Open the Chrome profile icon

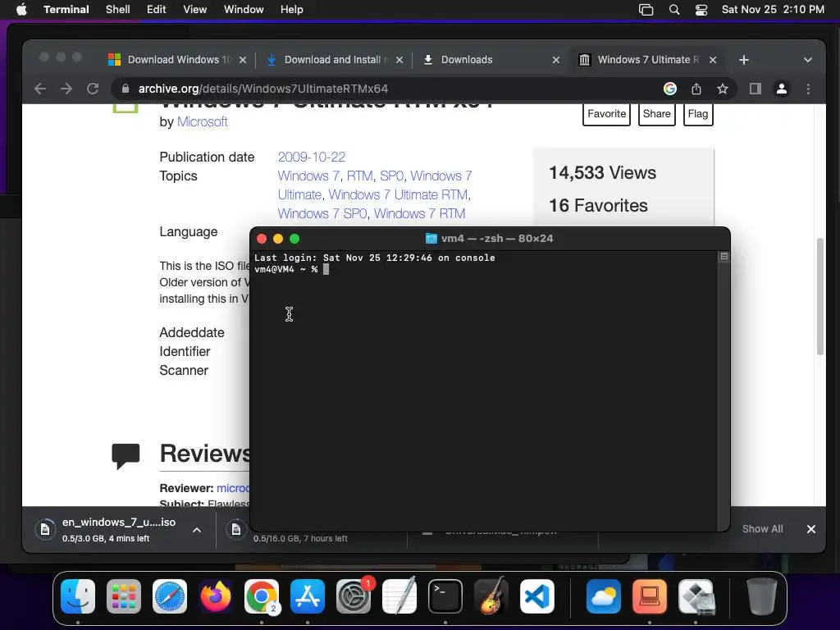pos(782,89)
